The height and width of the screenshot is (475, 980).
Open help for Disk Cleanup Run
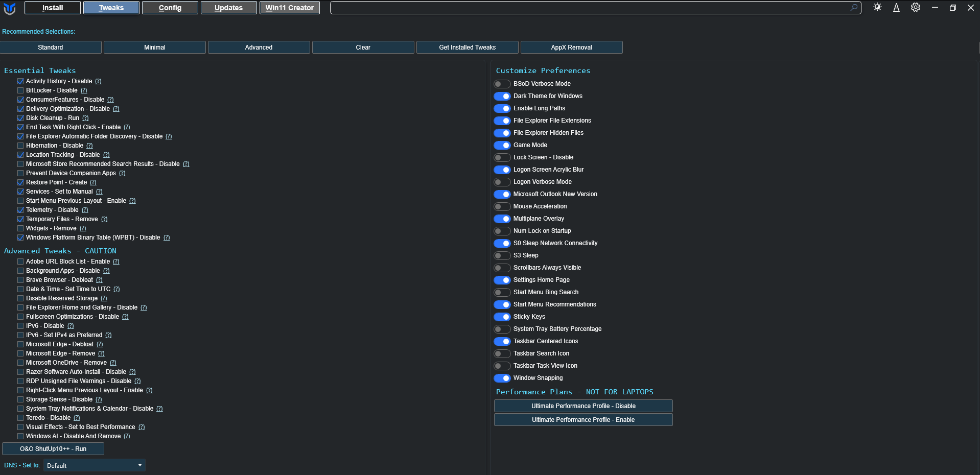pyautogui.click(x=85, y=118)
